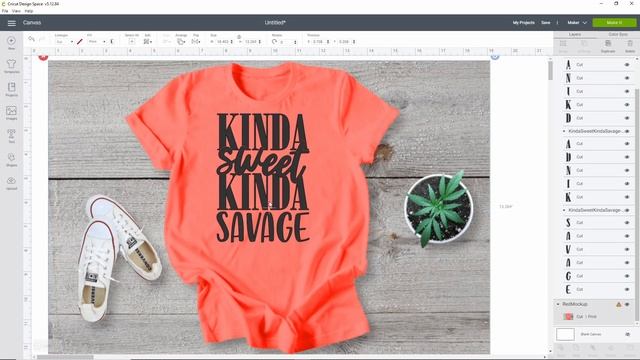Screen dimensions: 640x360
Task: Open the Projects panel in sidebar
Action: (x=11, y=87)
